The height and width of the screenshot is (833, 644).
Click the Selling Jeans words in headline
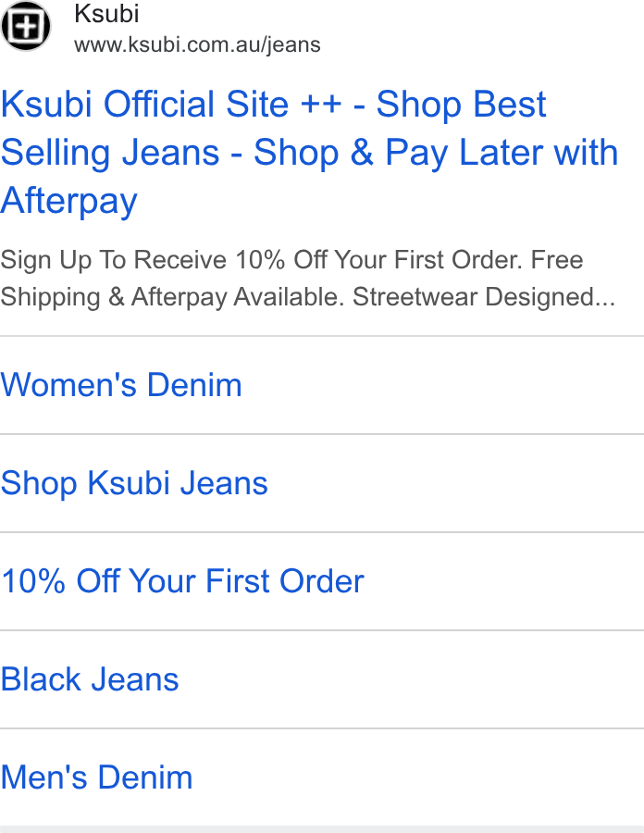click(110, 153)
